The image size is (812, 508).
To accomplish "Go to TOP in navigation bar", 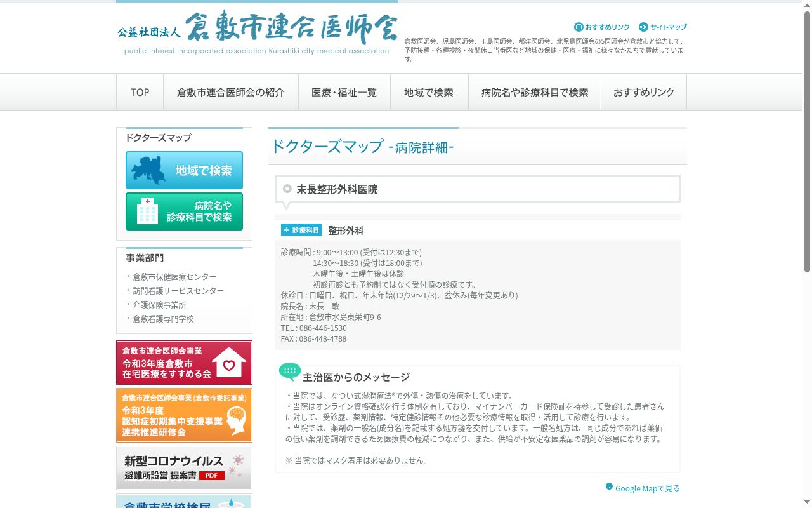I will (x=140, y=92).
